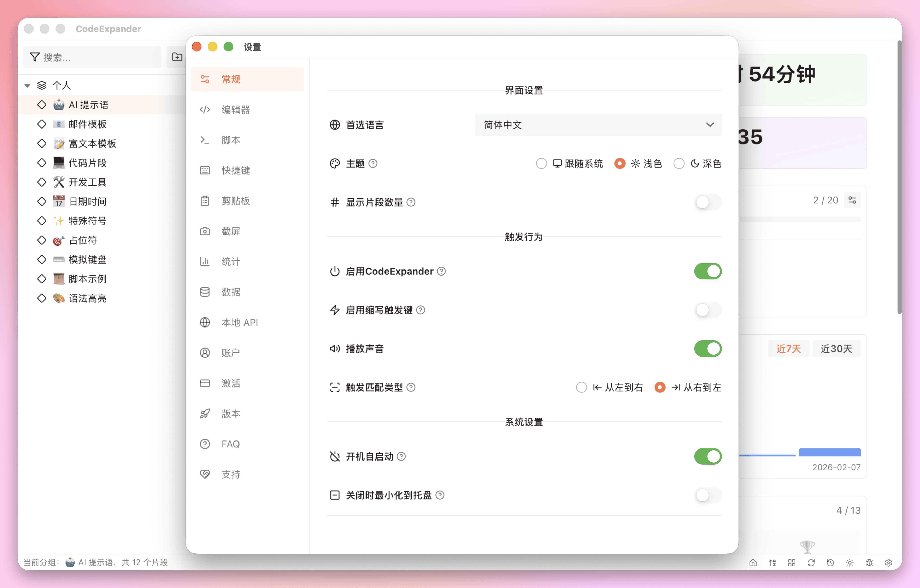Screen dimensions: 920x588
Task: Enable 关闭时最小化到托盘 switch
Action: [708, 495]
